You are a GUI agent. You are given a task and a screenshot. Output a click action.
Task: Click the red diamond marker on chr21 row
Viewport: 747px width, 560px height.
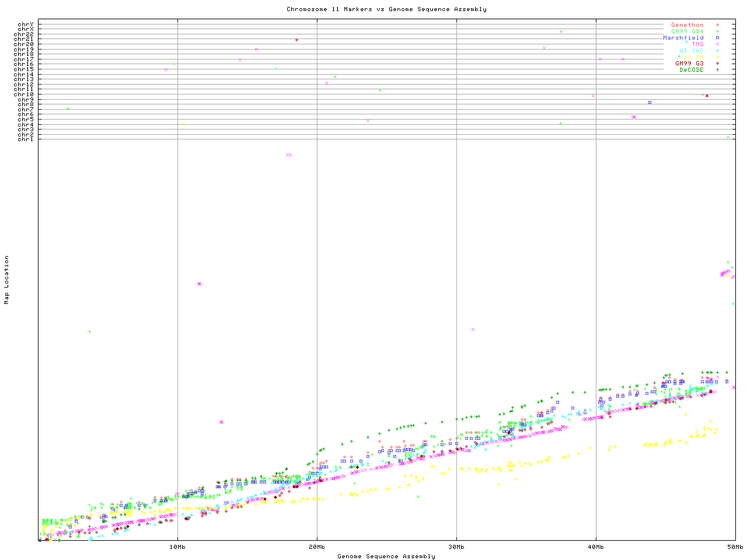tap(297, 40)
